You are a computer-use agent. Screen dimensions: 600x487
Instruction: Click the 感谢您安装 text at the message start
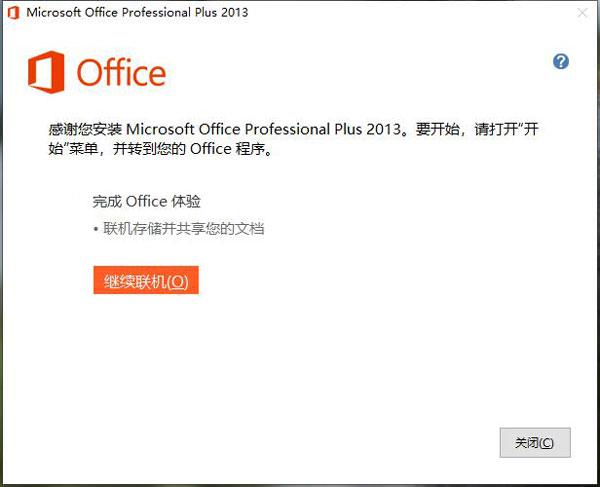click(x=85, y=129)
